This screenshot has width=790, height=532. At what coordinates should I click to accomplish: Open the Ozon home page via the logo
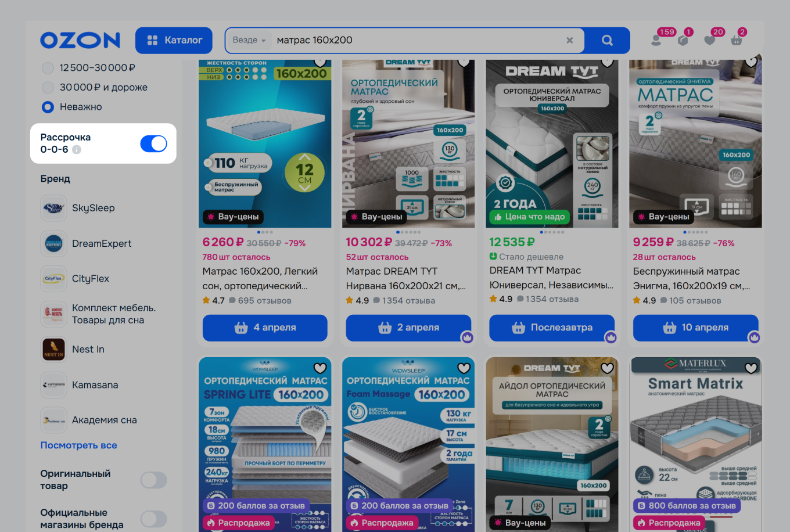(x=80, y=40)
